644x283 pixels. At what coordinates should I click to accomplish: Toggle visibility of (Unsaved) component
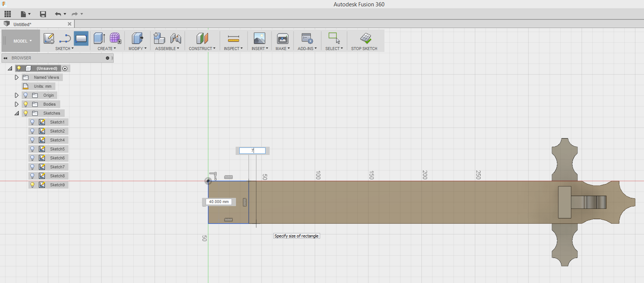(x=19, y=68)
